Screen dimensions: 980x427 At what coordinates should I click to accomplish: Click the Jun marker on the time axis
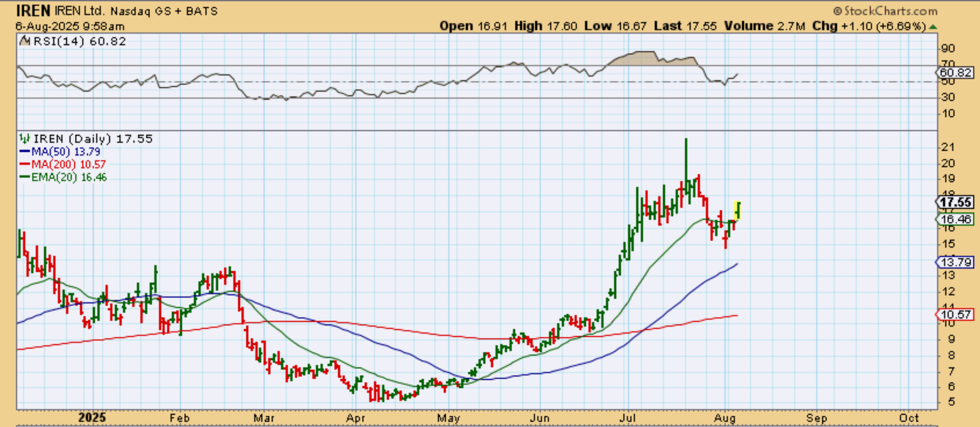pos(540,418)
